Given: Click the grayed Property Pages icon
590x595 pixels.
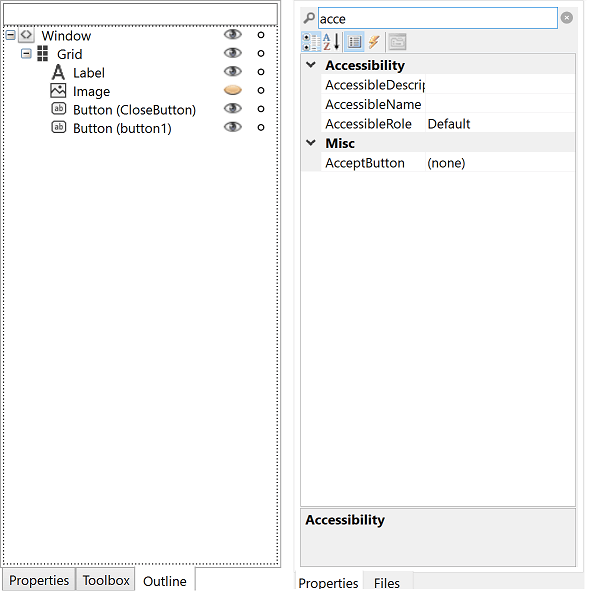Looking at the screenshot, I should pos(397,42).
